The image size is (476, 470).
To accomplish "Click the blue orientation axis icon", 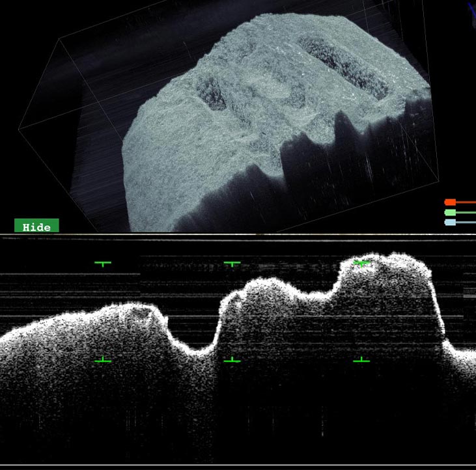I will (471, 7).
